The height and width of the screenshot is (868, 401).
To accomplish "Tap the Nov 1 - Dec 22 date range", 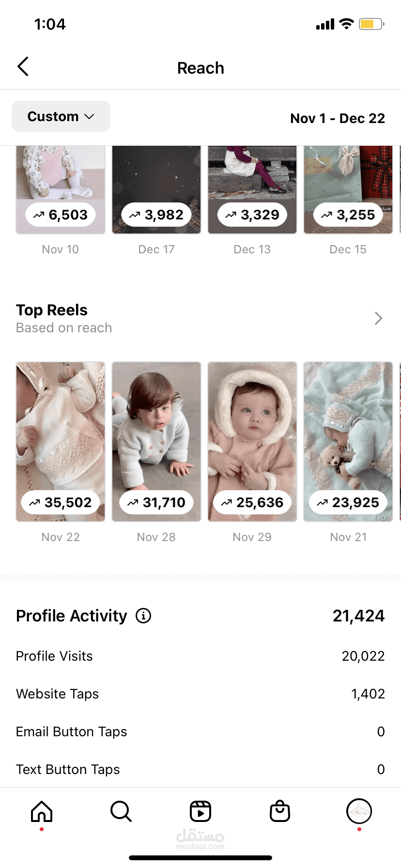I will coord(338,118).
